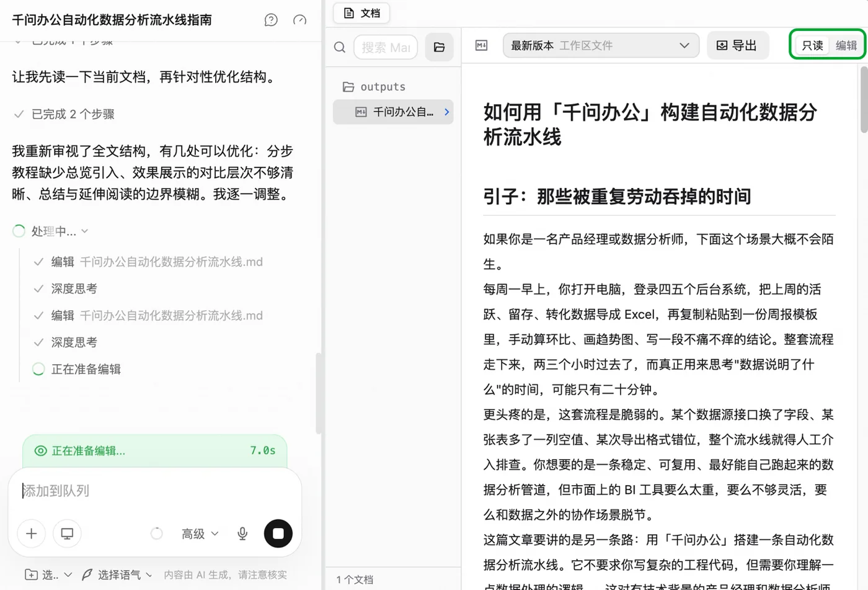Open the 最新版本 工作区文件 version dropdown

[x=601, y=45]
